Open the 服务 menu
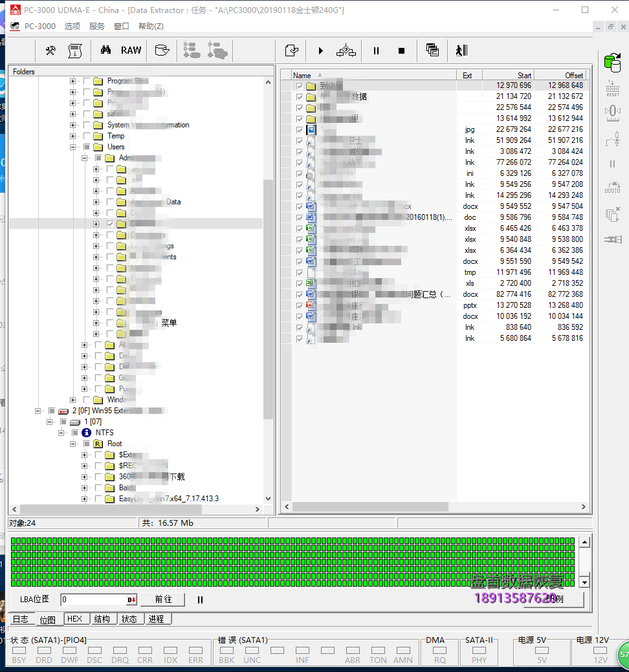Viewport: 629px width, 672px height. pyautogui.click(x=96, y=27)
